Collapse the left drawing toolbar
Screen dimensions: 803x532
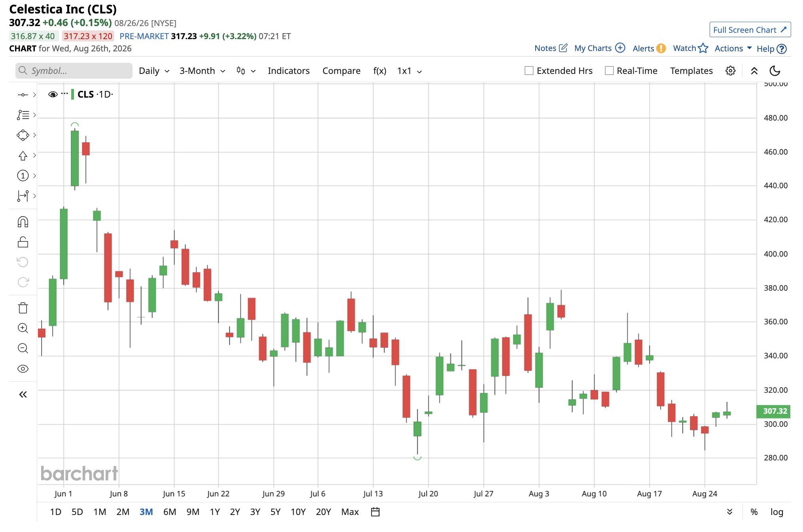[x=23, y=394]
